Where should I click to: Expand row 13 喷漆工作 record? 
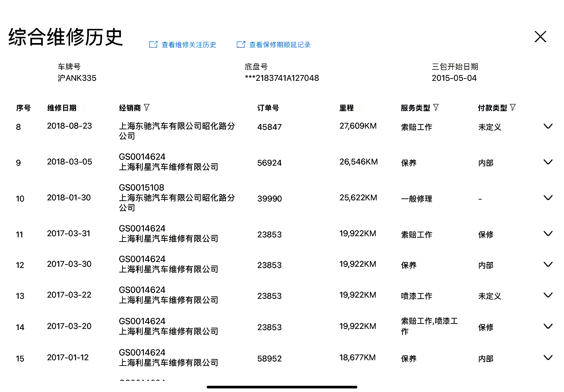pos(548,295)
